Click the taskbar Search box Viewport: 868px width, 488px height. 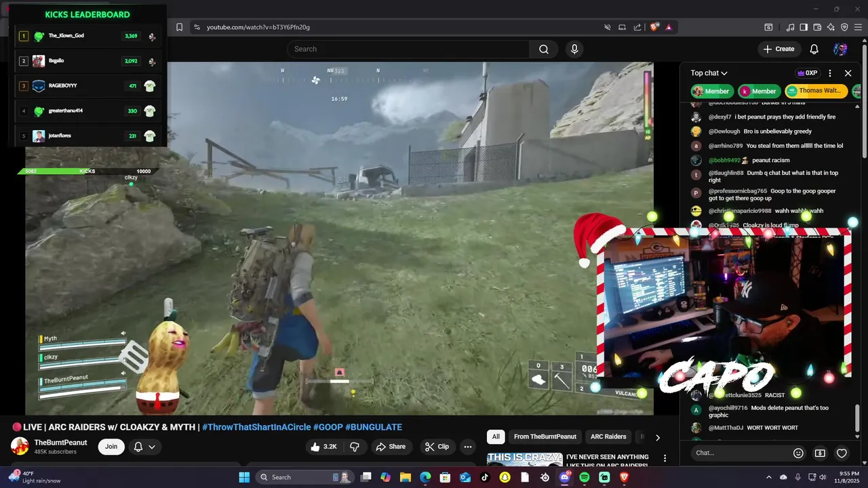305,477
